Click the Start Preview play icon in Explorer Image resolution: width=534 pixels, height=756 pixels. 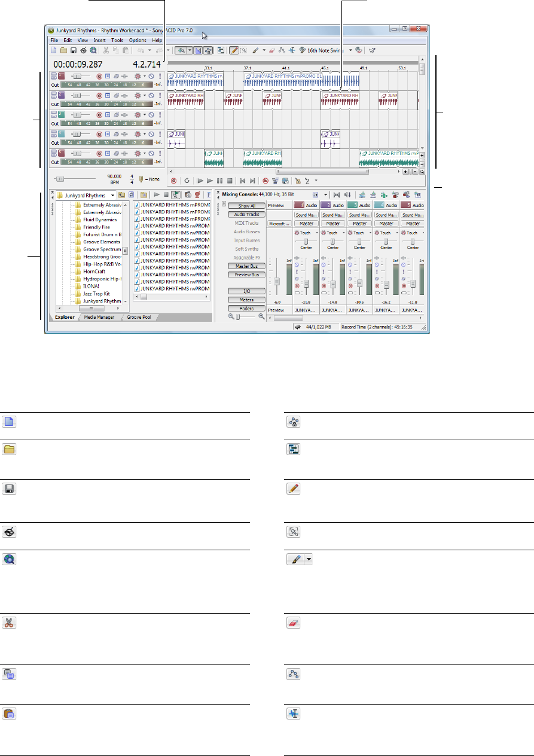[156, 195]
